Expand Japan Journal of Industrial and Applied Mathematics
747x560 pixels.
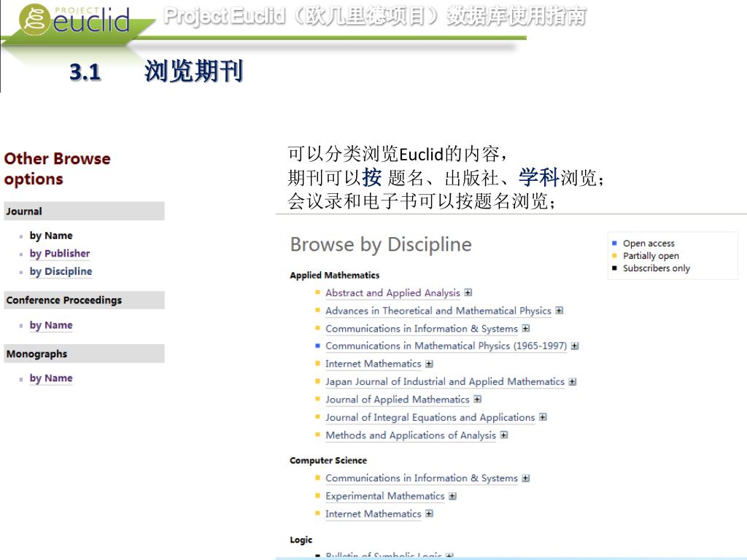pos(573,382)
